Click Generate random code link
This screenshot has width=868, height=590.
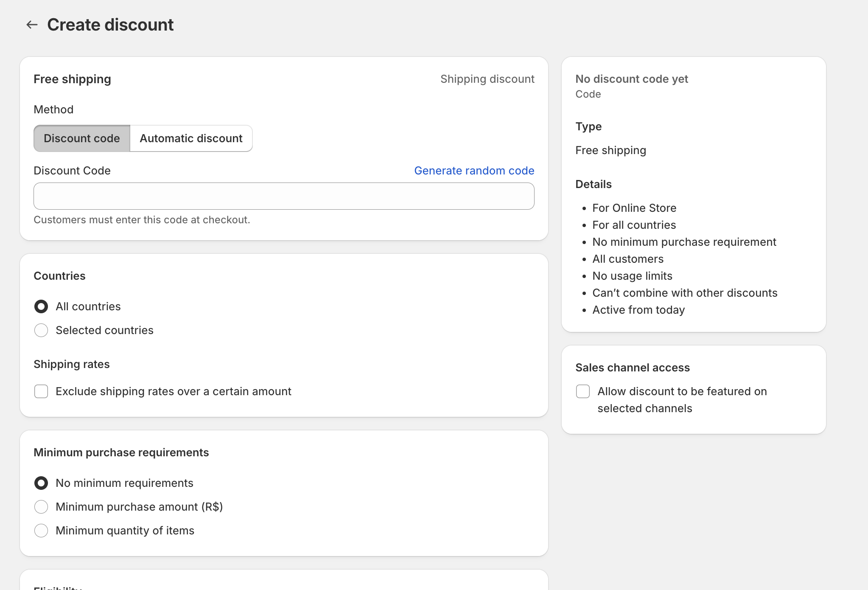click(x=474, y=171)
